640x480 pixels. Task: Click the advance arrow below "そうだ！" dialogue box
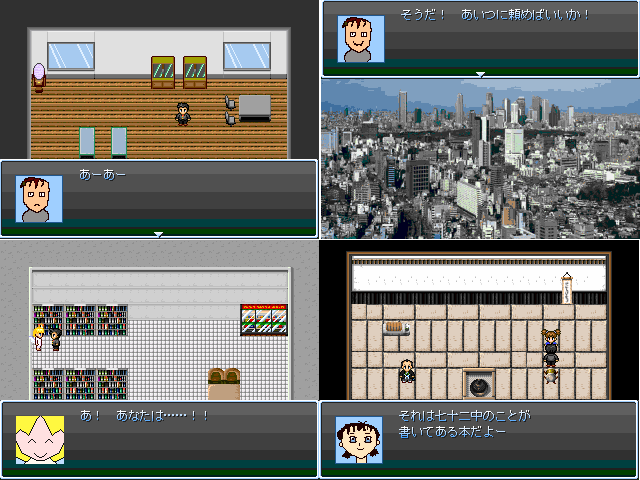[x=480, y=74]
